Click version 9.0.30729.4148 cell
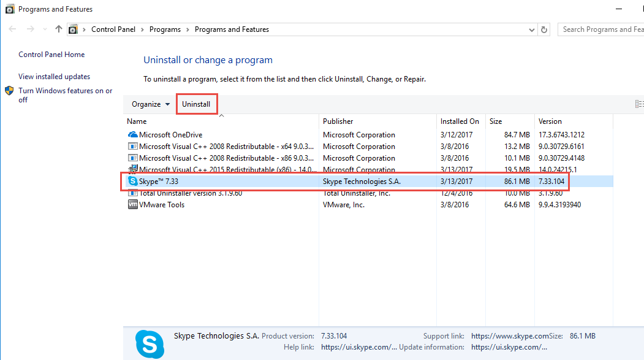 (561, 158)
